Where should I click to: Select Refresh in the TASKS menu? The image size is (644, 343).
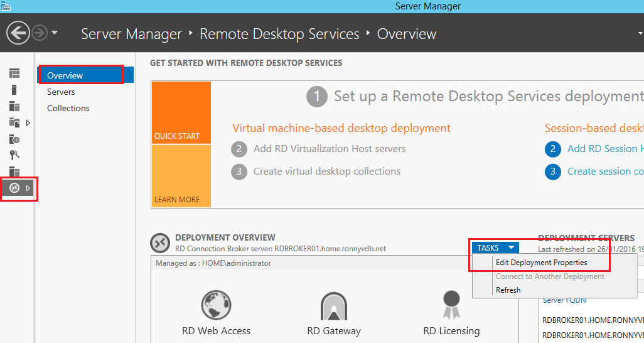(508, 290)
